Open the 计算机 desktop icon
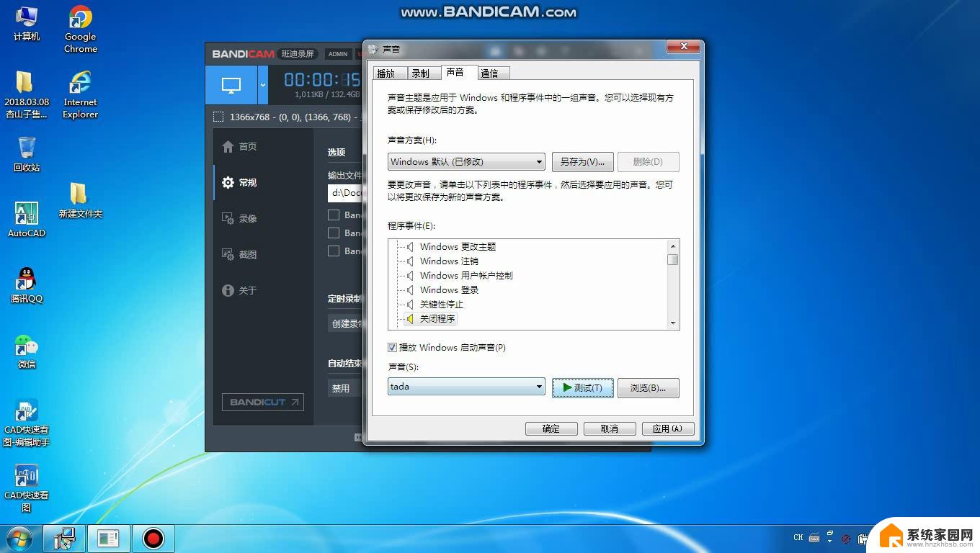980x553 pixels. click(27, 24)
